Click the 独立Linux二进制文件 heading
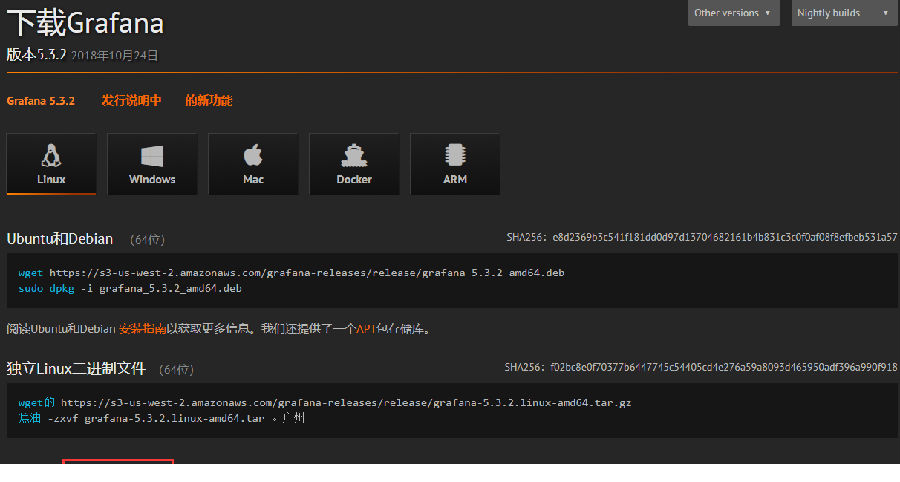The height and width of the screenshot is (482, 900). click(x=76, y=368)
